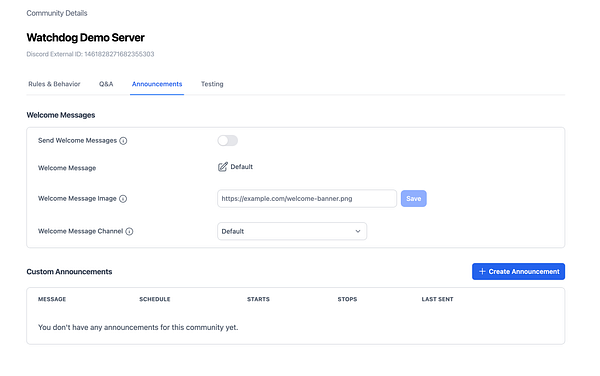Click the Custom Announcements section heading
The width and height of the screenshot is (600, 376).
[69, 272]
